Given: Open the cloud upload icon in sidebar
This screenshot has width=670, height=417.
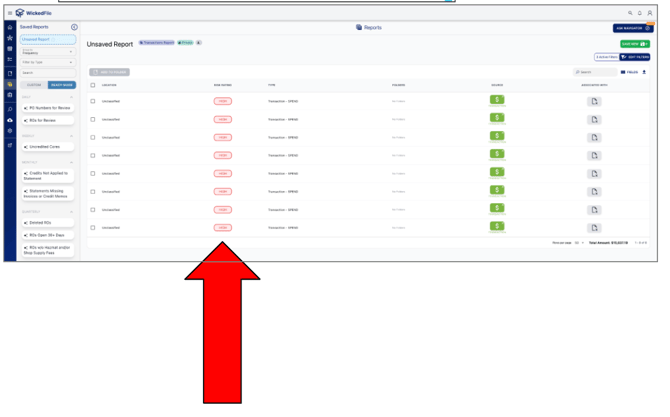Looking at the screenshot, I should (x=10, y=120).
